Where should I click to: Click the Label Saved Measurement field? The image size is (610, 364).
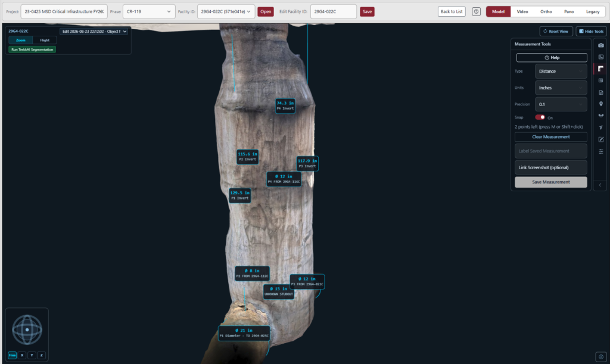pyautogui.click(x=550, y=151)
